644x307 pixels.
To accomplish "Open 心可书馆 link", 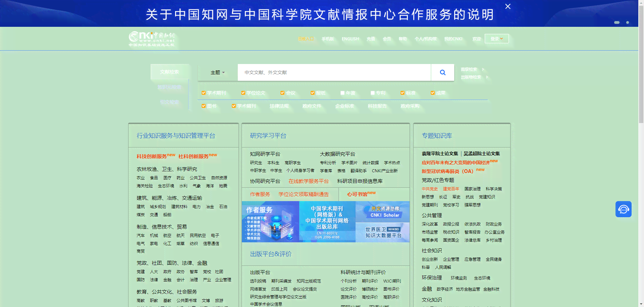I will [357, 194].
